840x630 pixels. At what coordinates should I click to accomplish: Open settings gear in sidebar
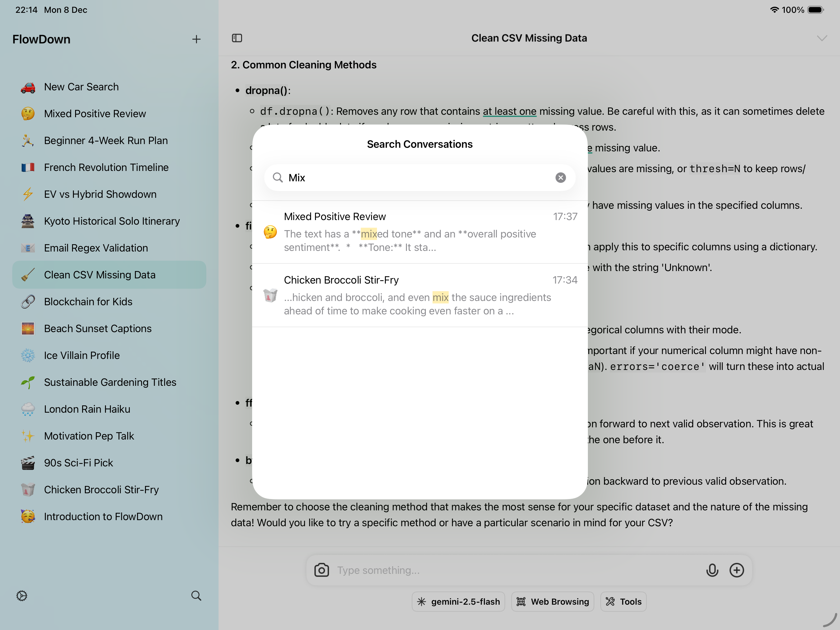point(22,596)
